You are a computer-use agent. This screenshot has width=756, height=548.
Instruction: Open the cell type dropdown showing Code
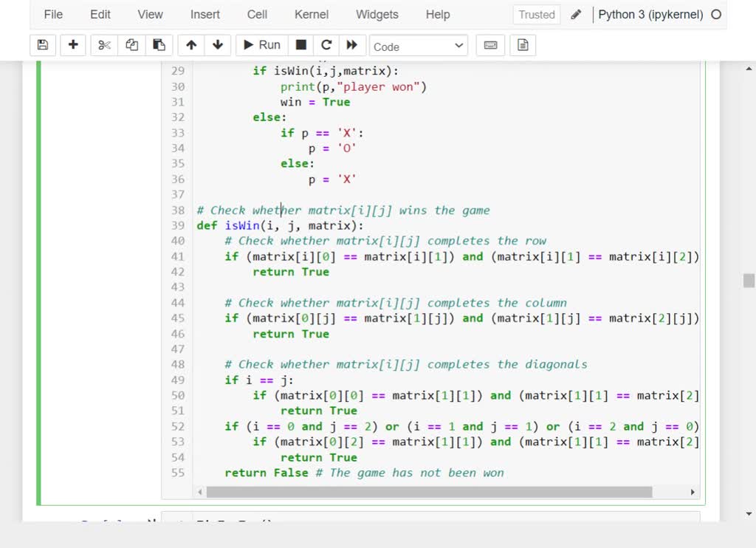click(x=419, y=46)
